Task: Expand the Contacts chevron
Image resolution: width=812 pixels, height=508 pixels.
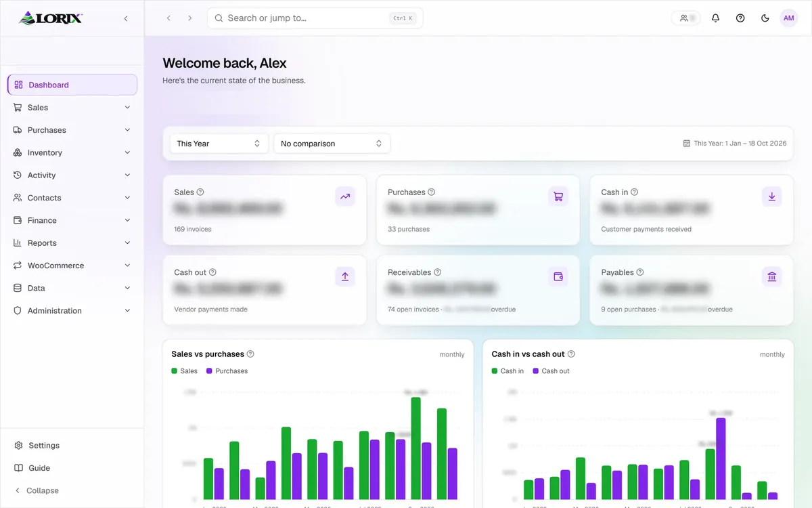Action: 127,198
